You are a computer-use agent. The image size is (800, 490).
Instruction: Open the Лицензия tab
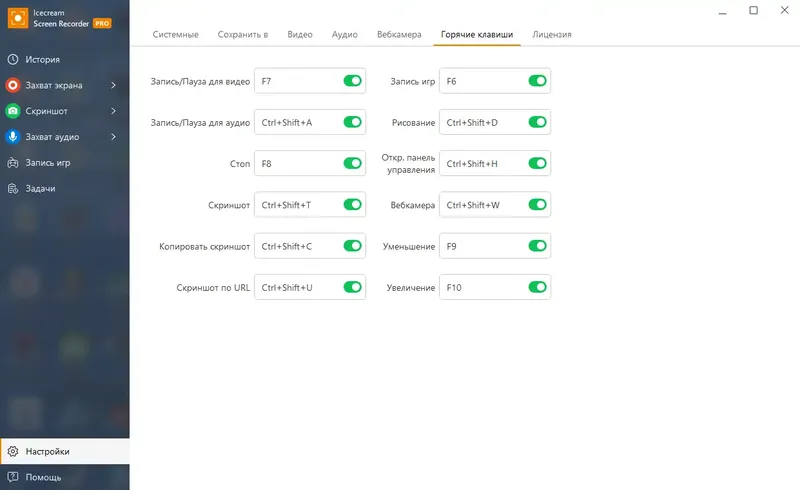(x=552, y=35)
